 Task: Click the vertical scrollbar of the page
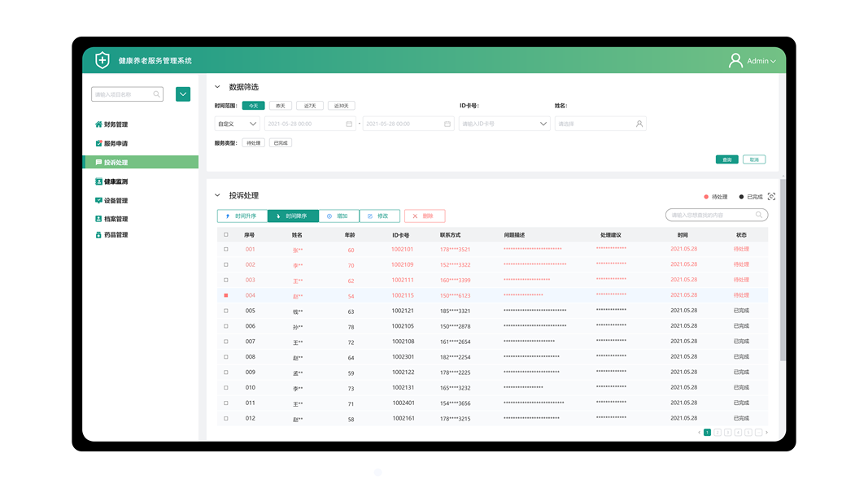783,269
